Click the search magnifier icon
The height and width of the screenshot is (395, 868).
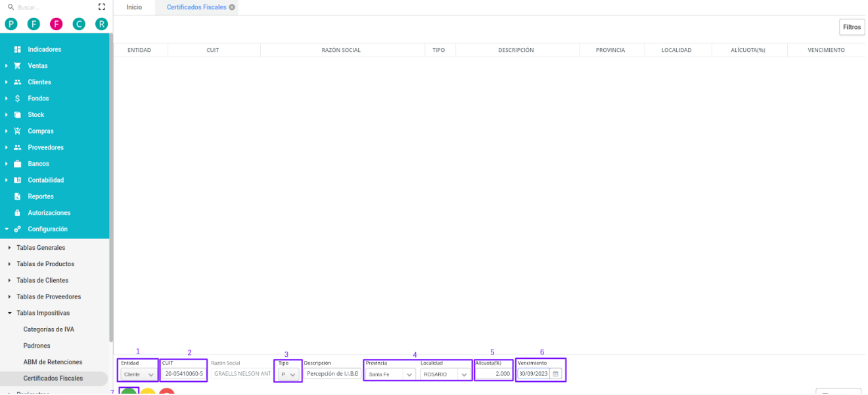point(11,7)
